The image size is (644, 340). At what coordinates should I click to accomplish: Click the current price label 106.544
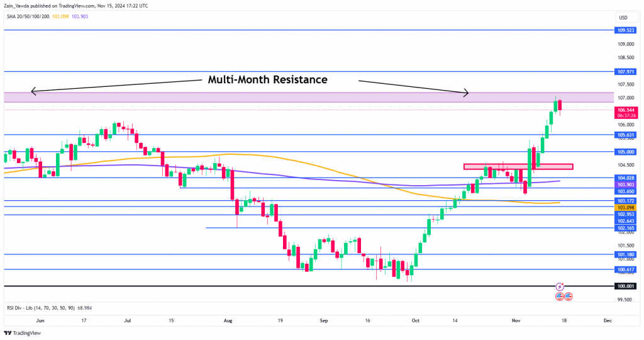tap(626, 110)
